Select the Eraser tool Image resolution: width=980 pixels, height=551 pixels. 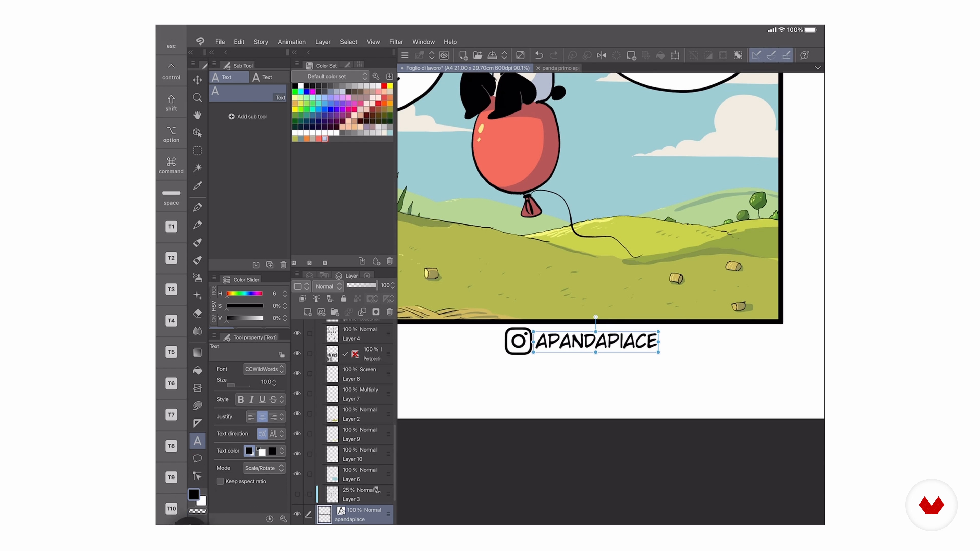197,313
